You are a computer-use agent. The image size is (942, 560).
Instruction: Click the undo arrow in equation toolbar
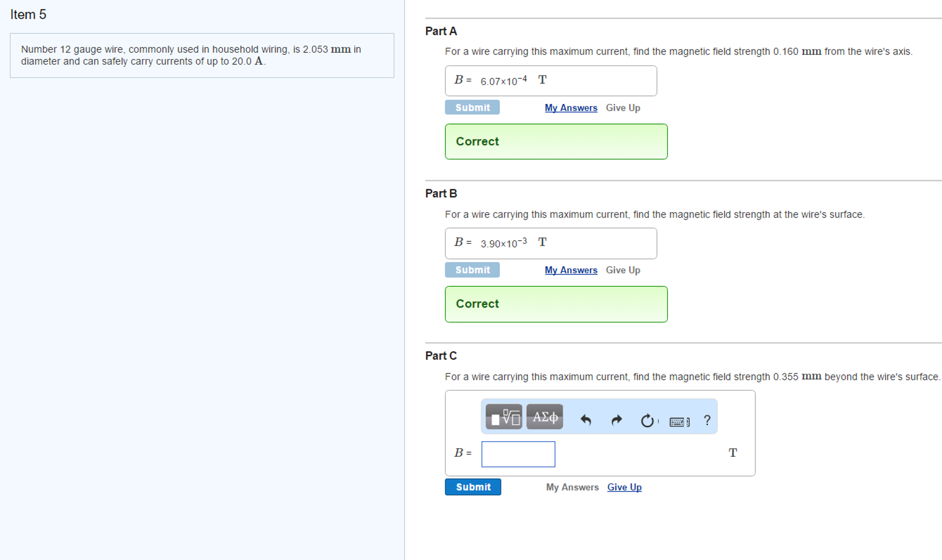586,420
